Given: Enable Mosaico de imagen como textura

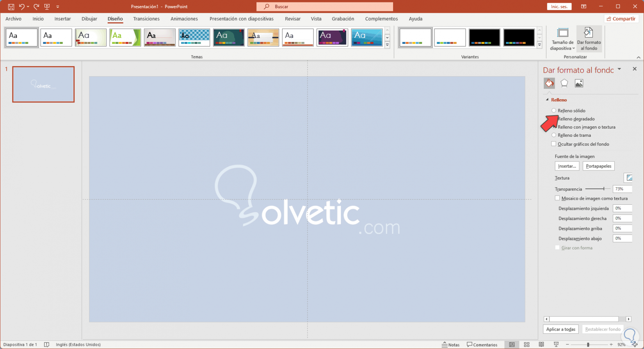Looking at the screenshot, I should [557, 198].
